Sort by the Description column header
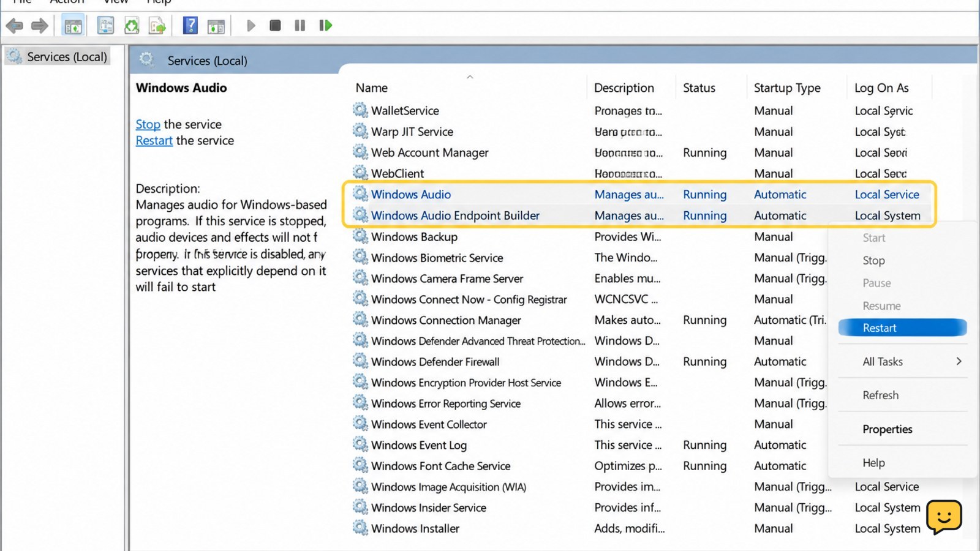 click(x=624, y=88)
